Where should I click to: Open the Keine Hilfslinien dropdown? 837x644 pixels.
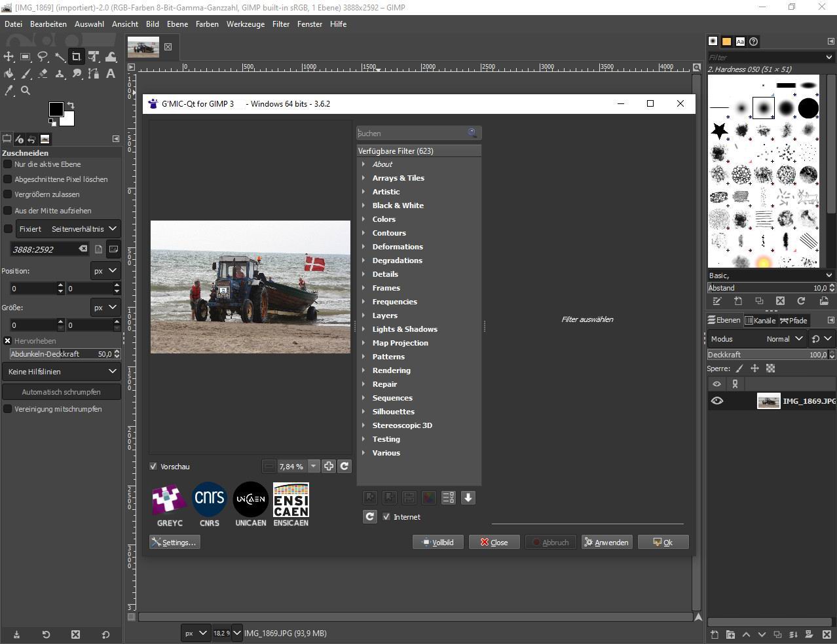pos(62,372)
